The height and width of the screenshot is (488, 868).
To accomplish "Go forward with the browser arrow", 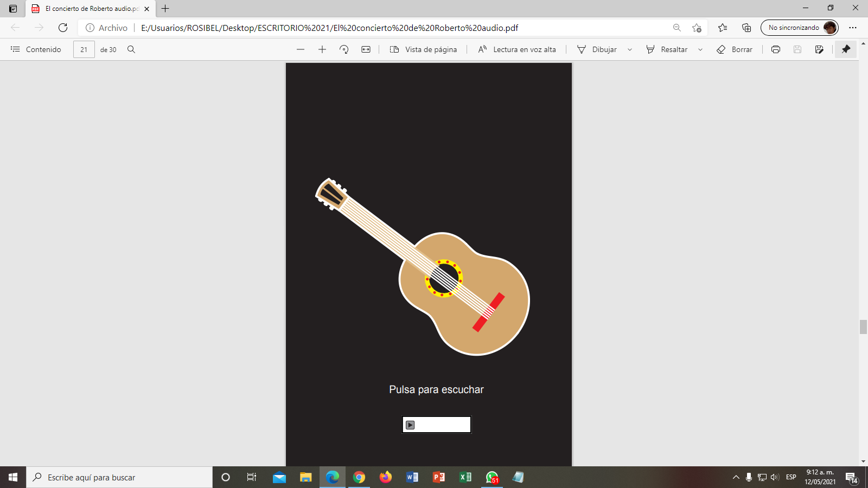I will tap(39, 28).
